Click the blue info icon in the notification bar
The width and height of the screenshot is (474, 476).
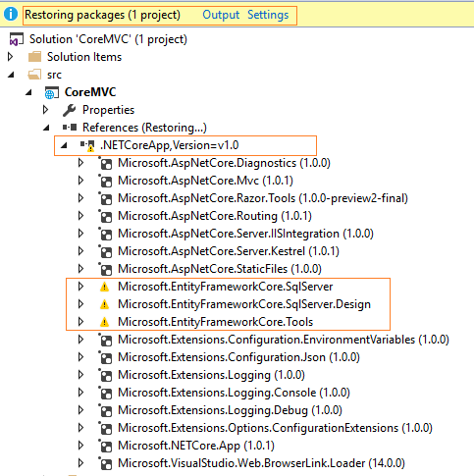(11, 15)
